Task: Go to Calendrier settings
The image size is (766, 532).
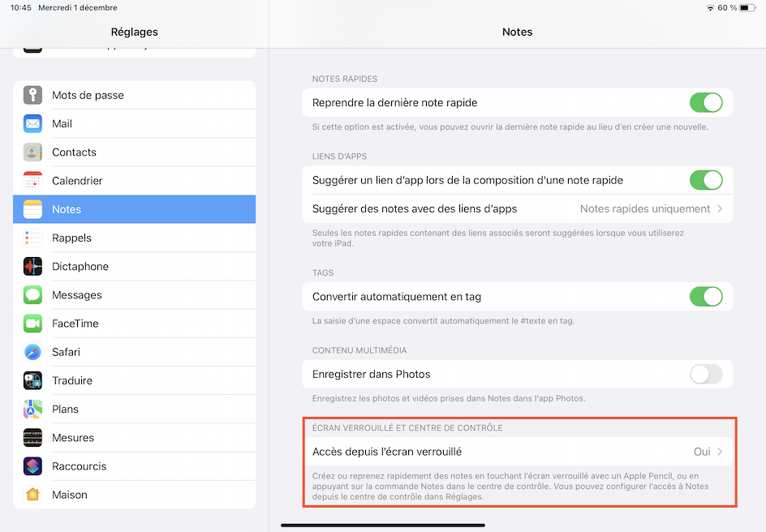Action: pos(77,181)
